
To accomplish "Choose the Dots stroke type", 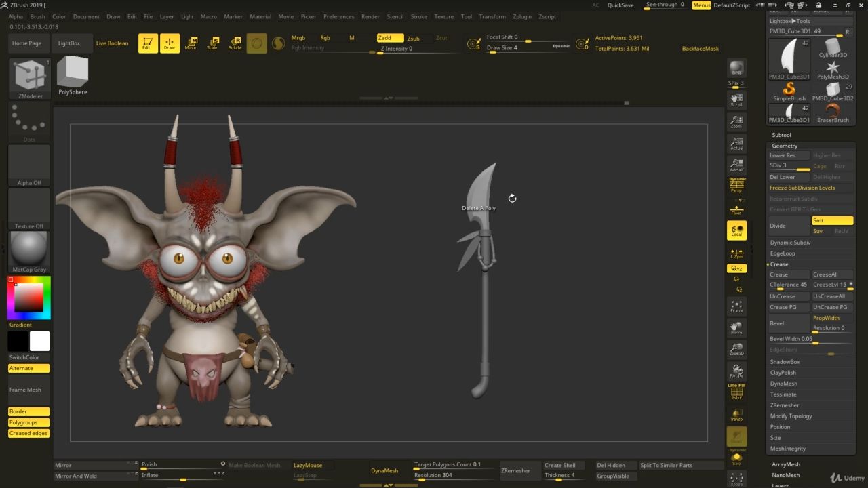I will 29,123.
